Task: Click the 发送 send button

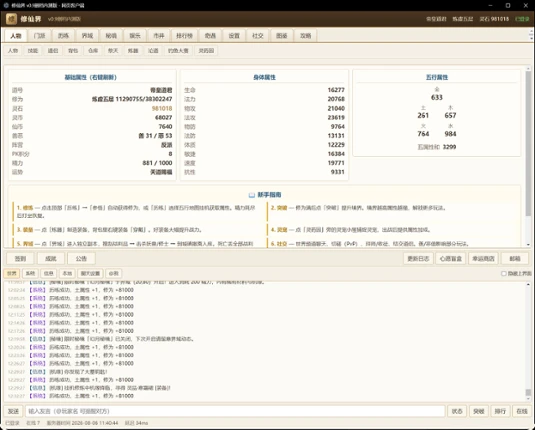Action: [x=13, y=411]
